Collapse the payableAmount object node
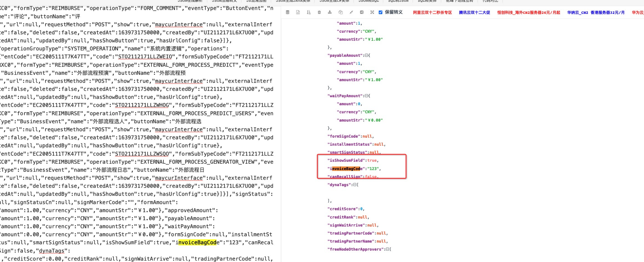Viewport: 644px width, 262px height. 367,55
